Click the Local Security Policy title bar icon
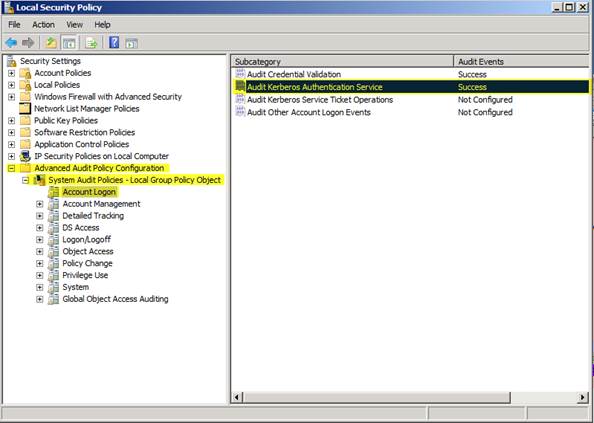This screenshot has height=423, width=594. (x=9, y=8)
